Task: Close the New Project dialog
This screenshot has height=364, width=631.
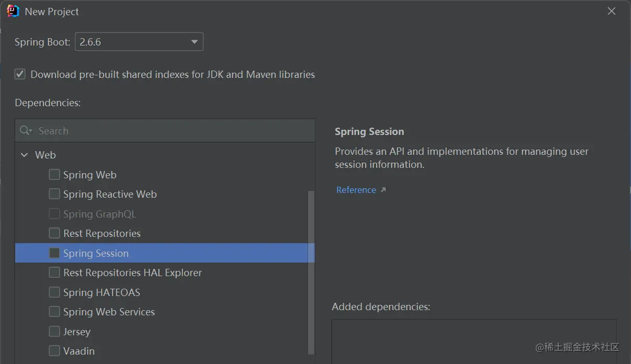Action: [611, 11]
